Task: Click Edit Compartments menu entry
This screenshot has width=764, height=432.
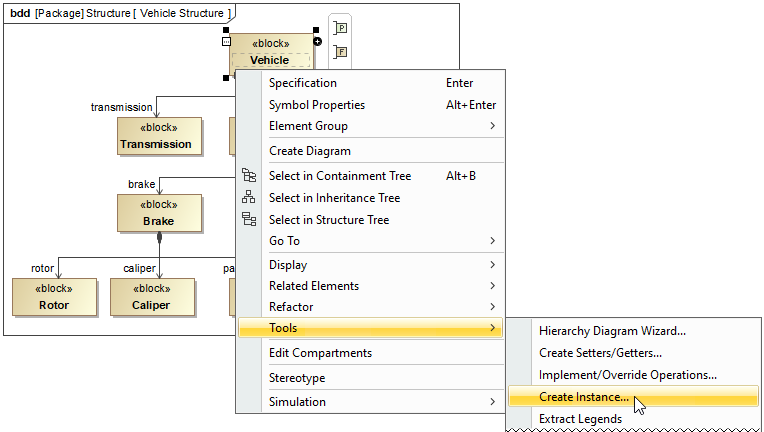Action: (x=320, y=353)
